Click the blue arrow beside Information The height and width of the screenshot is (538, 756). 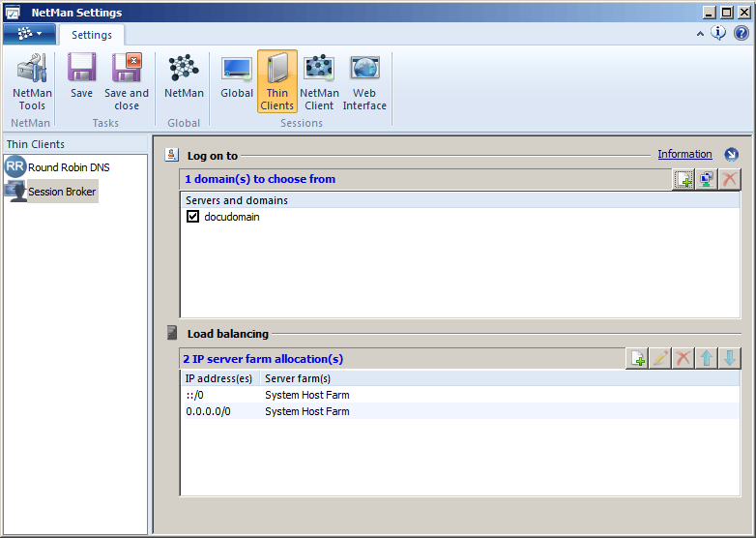[x=731, y=155]
